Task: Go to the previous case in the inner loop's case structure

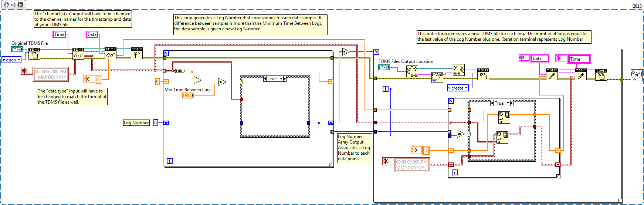Action: (492, 103)
